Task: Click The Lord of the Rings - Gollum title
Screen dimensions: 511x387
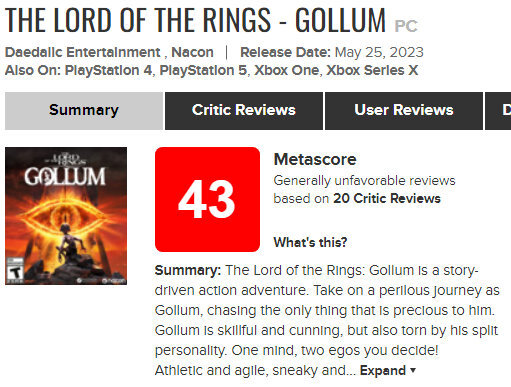Action: 195,20
